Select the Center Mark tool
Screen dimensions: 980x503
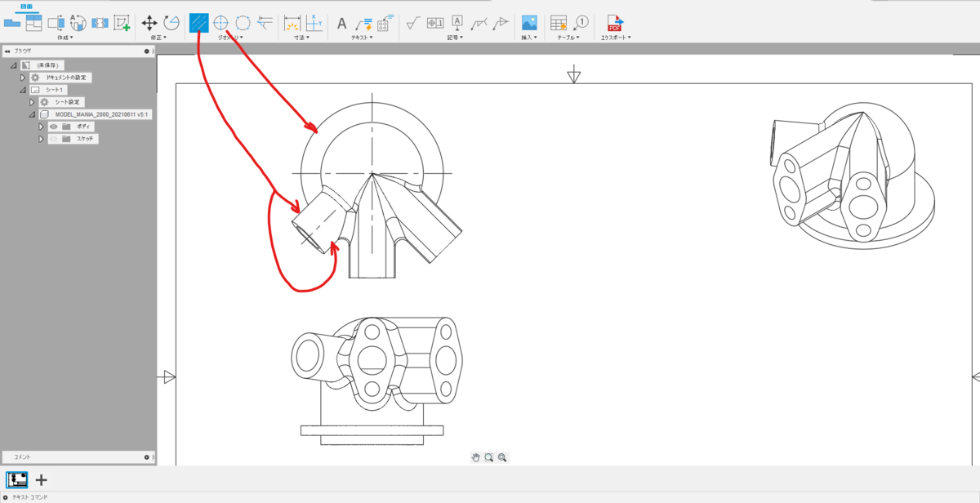click(x=220, y=22)
